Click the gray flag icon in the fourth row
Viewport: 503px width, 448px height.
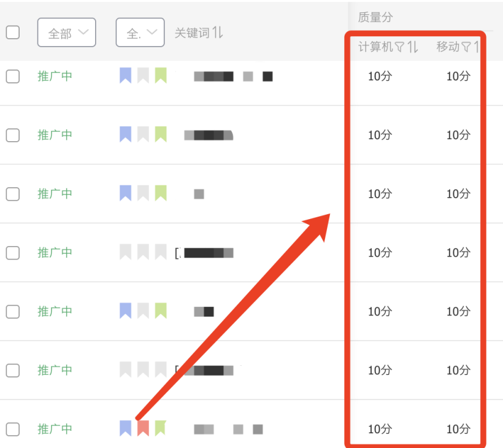[x=125, y=252]
